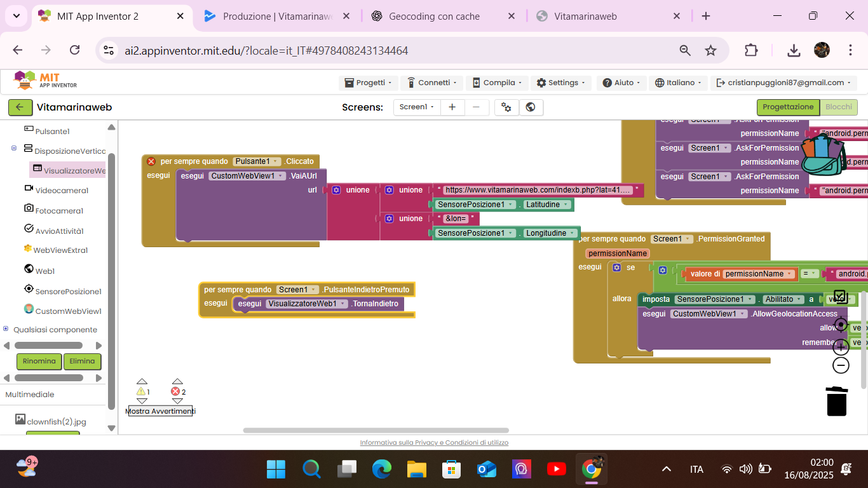Zoom out the blocks workspace
Screen dimensions: 868x488
point(841,365)
